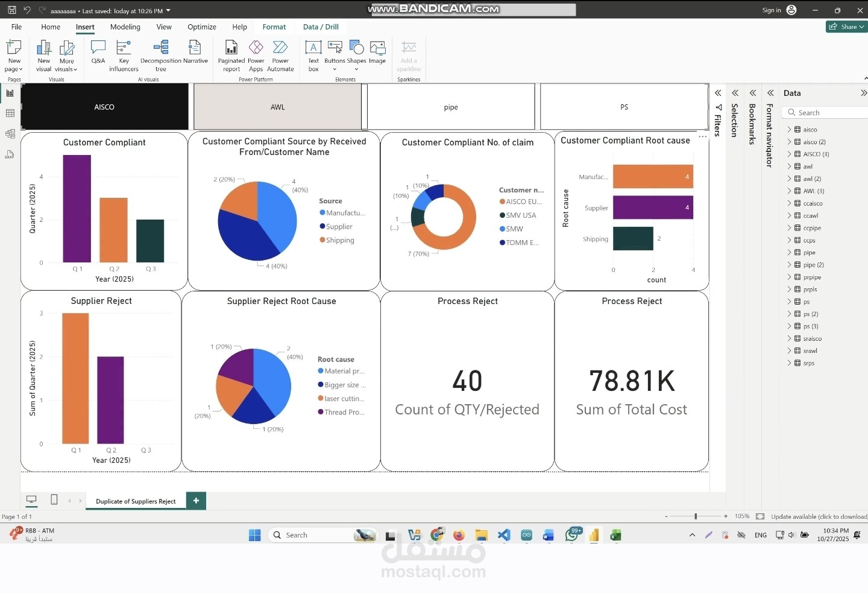Expand the Filters pane

(x=718, y=93)
